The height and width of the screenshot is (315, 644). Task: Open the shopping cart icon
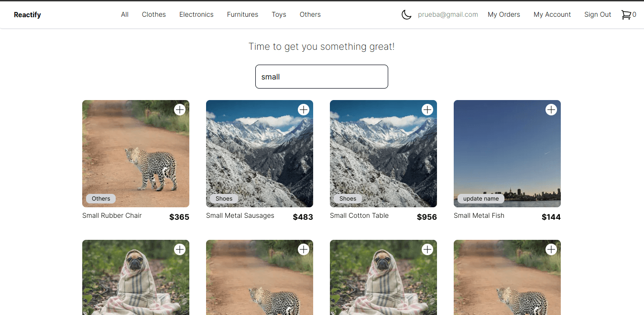(626, 15)
